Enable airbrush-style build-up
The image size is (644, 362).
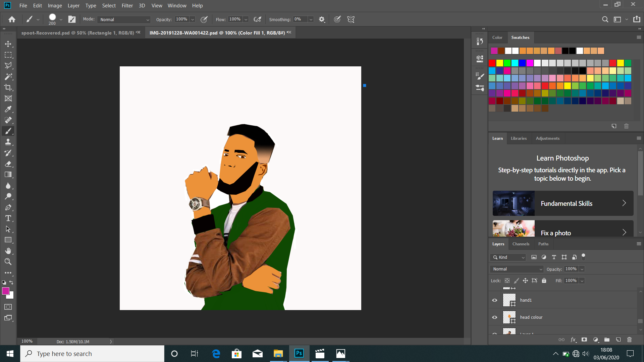point(257,19)
